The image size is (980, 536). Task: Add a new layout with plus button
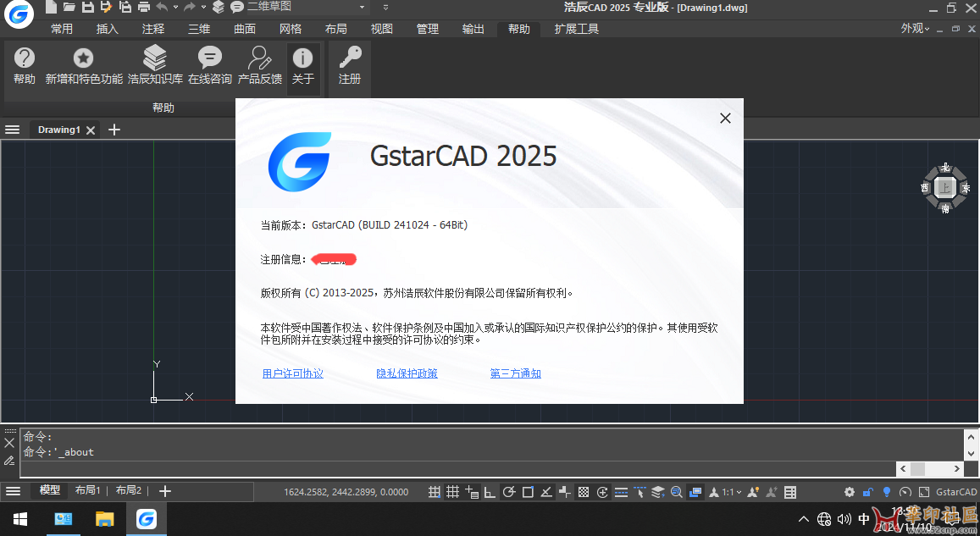tap(165, 491)
